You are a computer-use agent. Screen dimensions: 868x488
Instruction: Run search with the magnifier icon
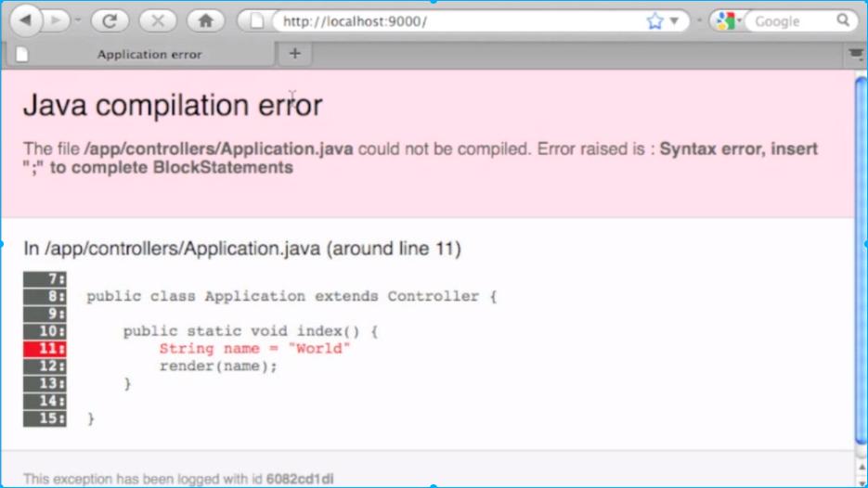[843, 20]
